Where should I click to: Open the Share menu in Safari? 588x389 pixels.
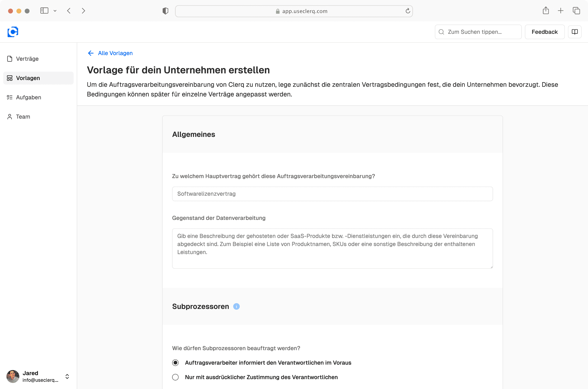click(546, 11)
